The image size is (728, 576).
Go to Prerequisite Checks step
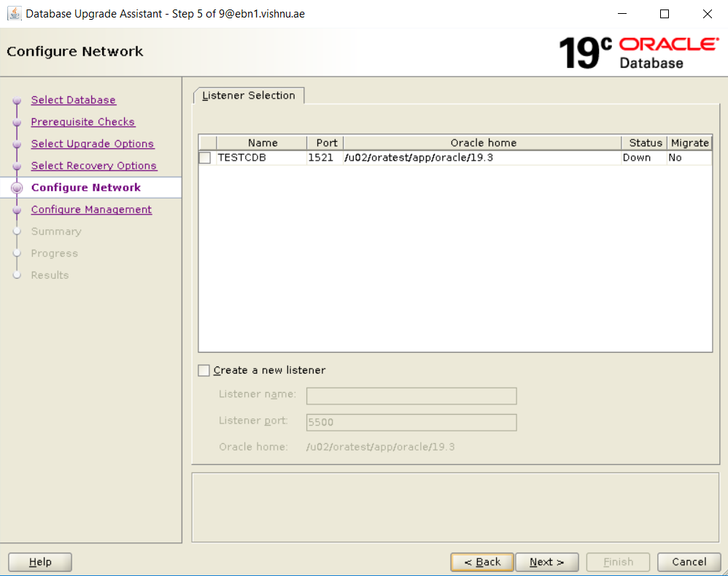(x=82, y=122)
